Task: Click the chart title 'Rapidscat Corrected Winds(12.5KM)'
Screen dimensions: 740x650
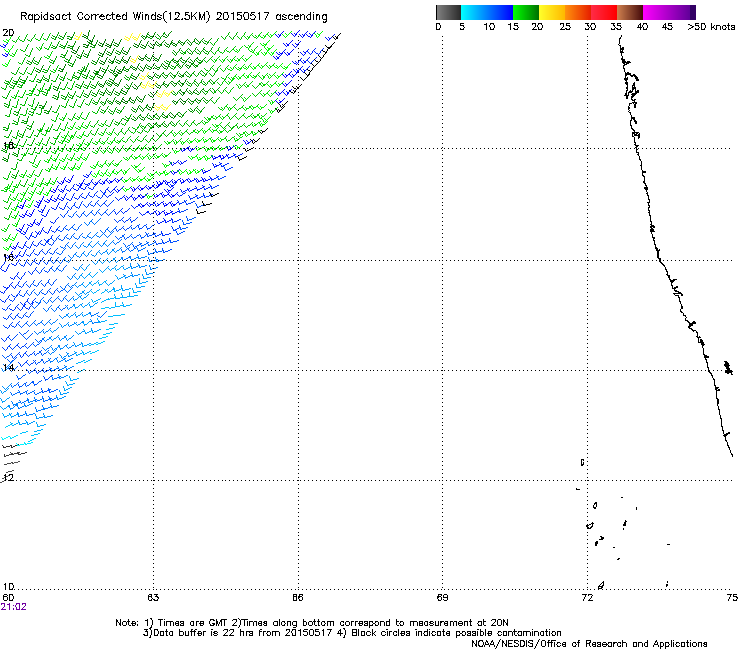Action: pos(115,17)
